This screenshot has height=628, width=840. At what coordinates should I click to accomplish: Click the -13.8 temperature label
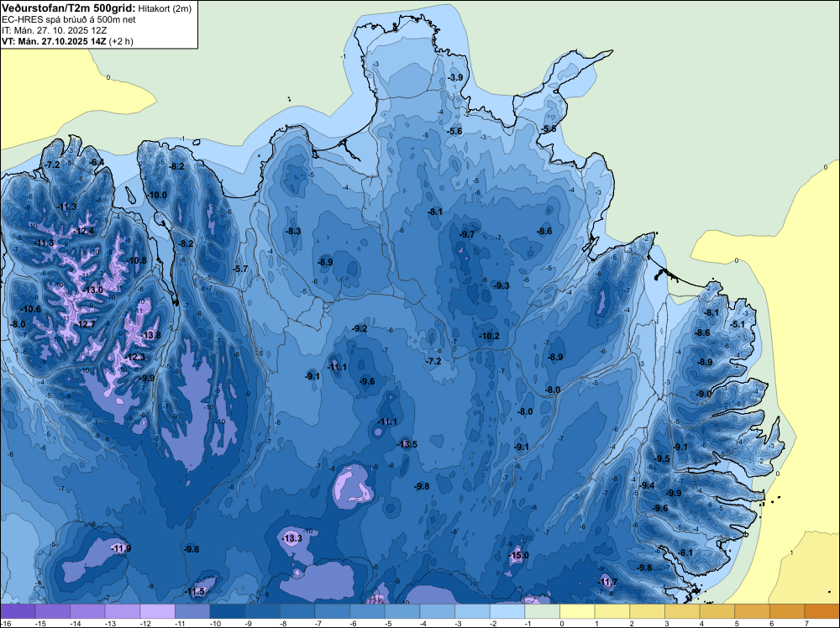point(150,335)
